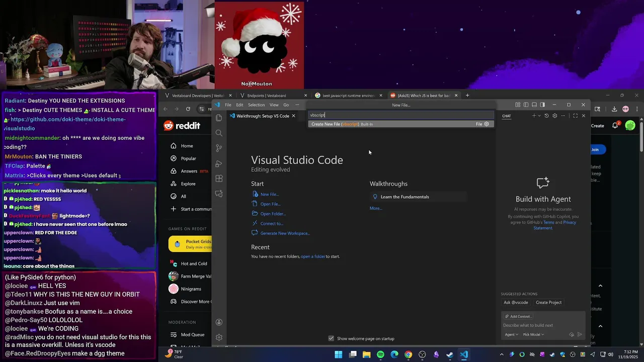Open the Extensions view in VS Code
Viewport: 644px width, 362px height.
click(x=219, y=178)
